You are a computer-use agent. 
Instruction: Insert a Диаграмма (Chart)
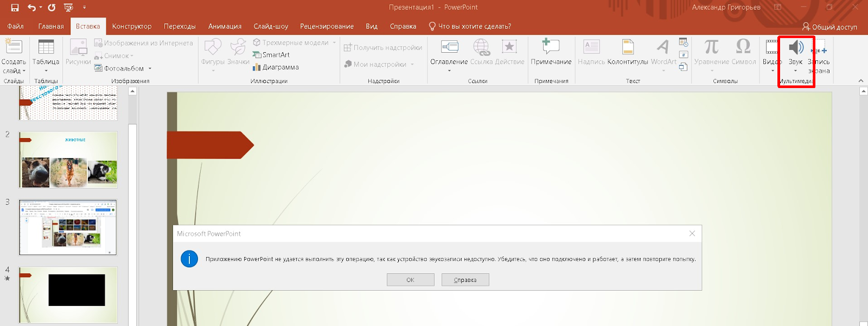(257, 67)
